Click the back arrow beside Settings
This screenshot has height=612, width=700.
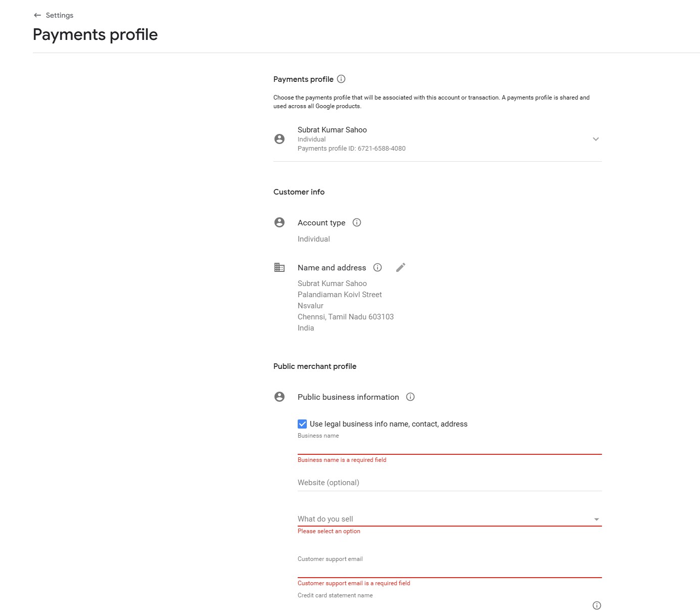pyautogui.click(x=37, y=15)
